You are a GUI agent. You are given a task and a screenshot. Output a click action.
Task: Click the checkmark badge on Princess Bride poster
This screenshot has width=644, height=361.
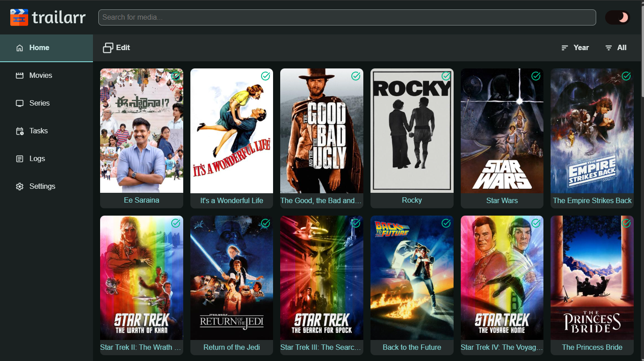click(626, 223)
